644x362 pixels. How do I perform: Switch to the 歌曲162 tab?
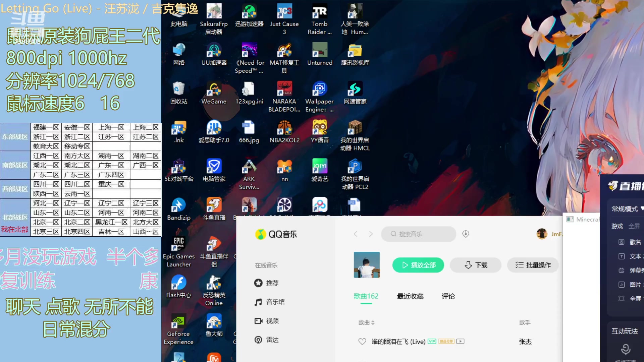tap(366, 296)
